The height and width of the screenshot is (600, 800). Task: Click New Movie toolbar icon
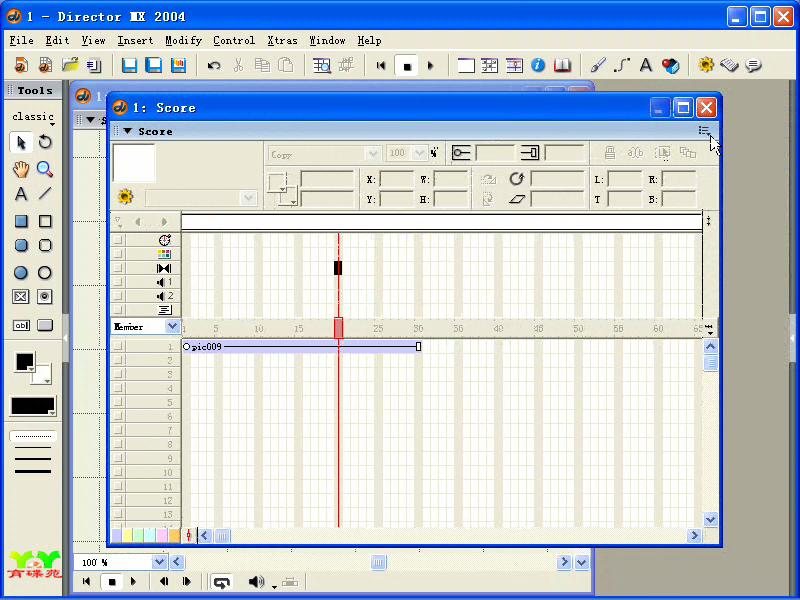pyautogui.click(x=21, y=65)
